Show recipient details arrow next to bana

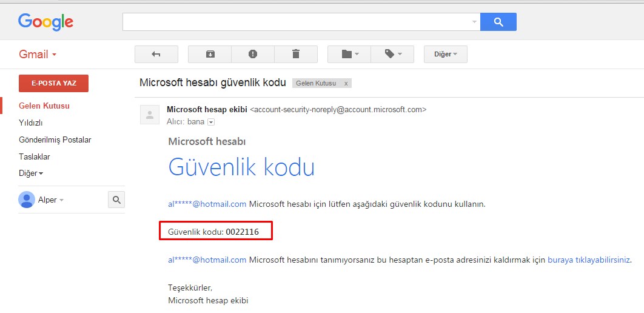click(x=211, y=122)
